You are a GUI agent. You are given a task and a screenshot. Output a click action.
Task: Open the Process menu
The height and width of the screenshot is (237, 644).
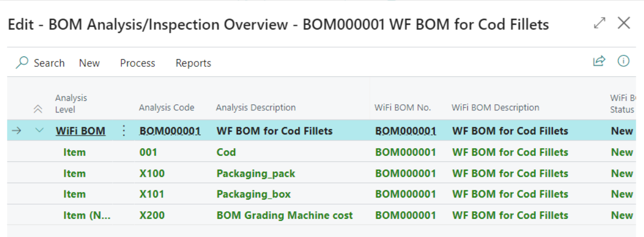pyautogui.click(x=137, y=63)
